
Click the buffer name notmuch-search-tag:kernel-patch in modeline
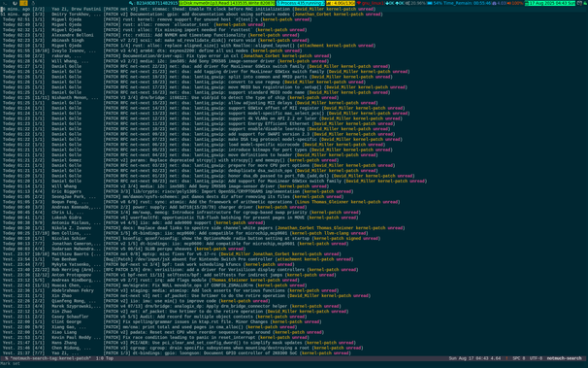coord(50,358)
